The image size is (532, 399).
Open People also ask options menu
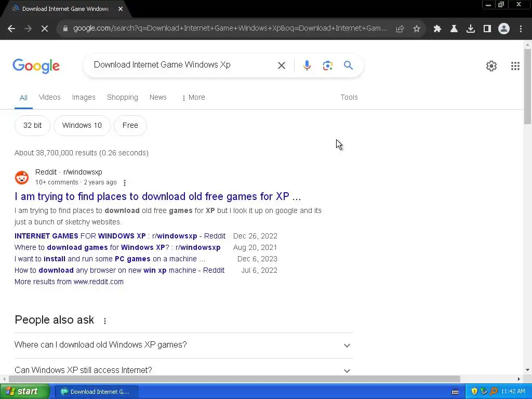click(x=105, y=321)
